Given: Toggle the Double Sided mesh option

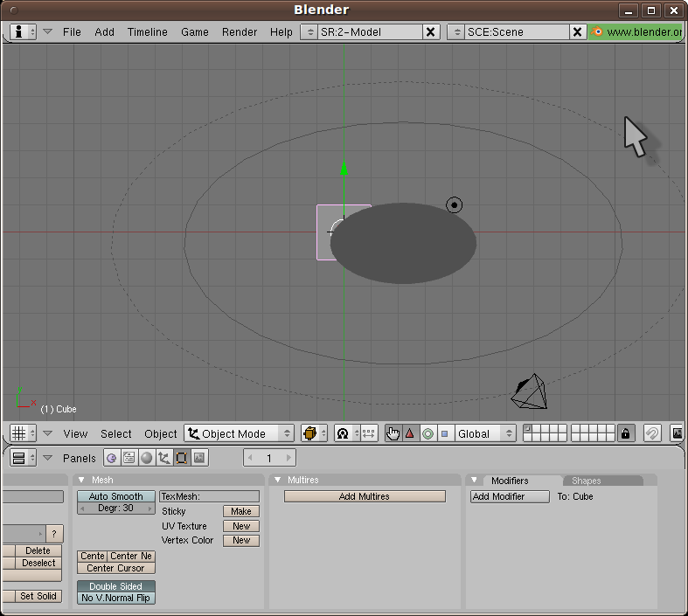Looking at the screenshot, I should click(115, 586).
